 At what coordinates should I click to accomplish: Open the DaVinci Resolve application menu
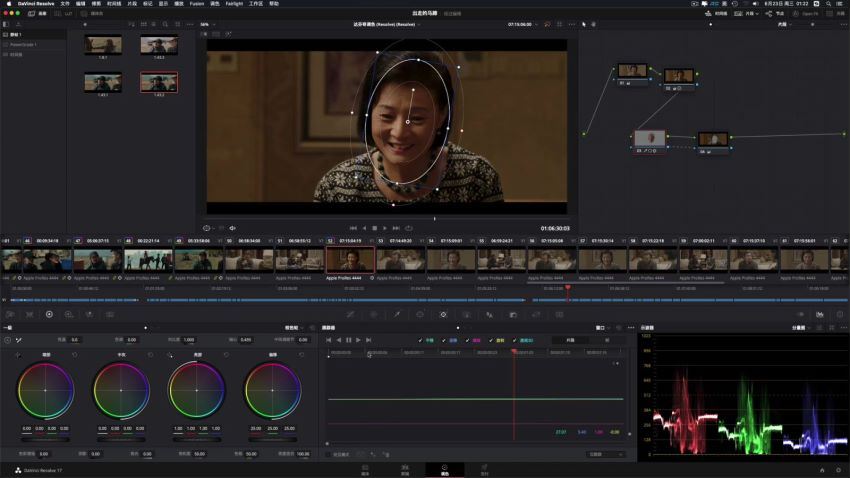point(36,4)
